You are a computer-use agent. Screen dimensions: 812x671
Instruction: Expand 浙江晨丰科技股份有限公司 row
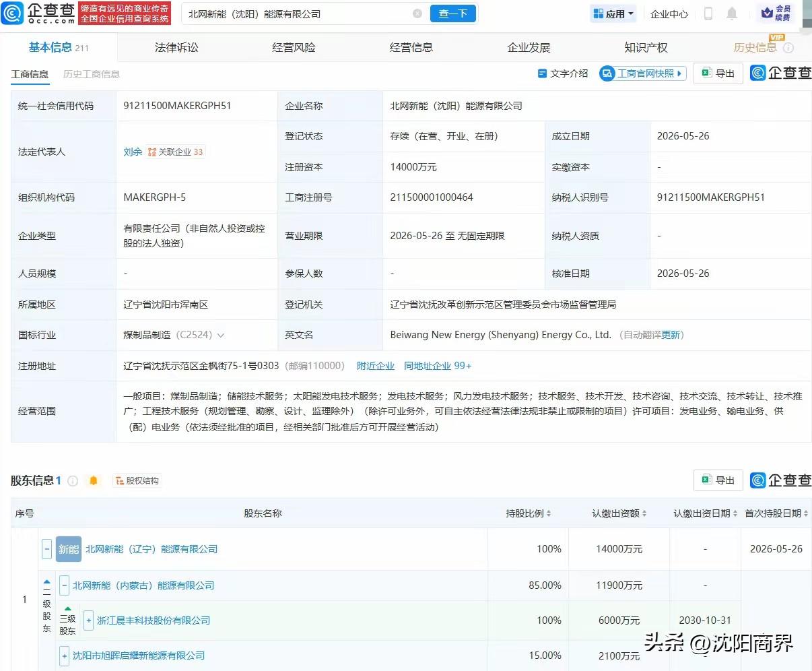(x=88, y=620)
